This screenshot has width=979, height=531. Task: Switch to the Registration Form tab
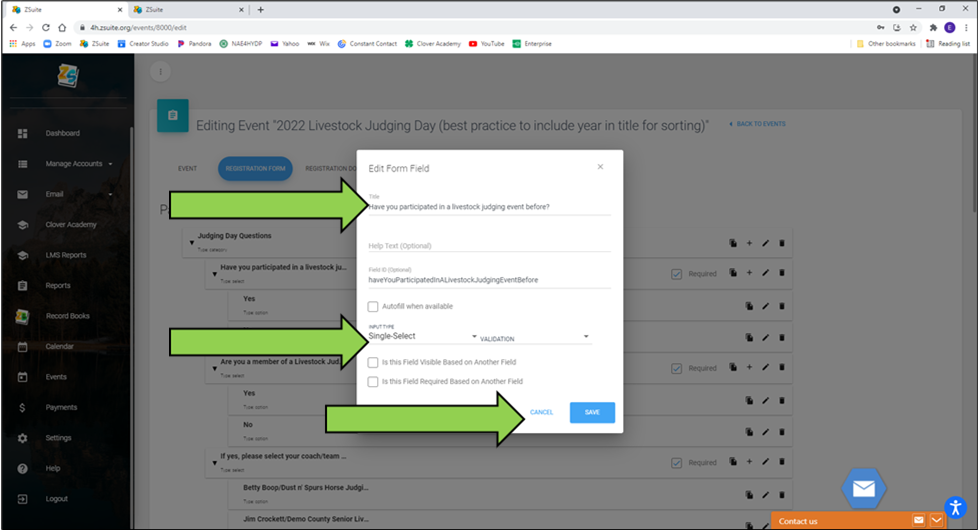click(255, 168)
